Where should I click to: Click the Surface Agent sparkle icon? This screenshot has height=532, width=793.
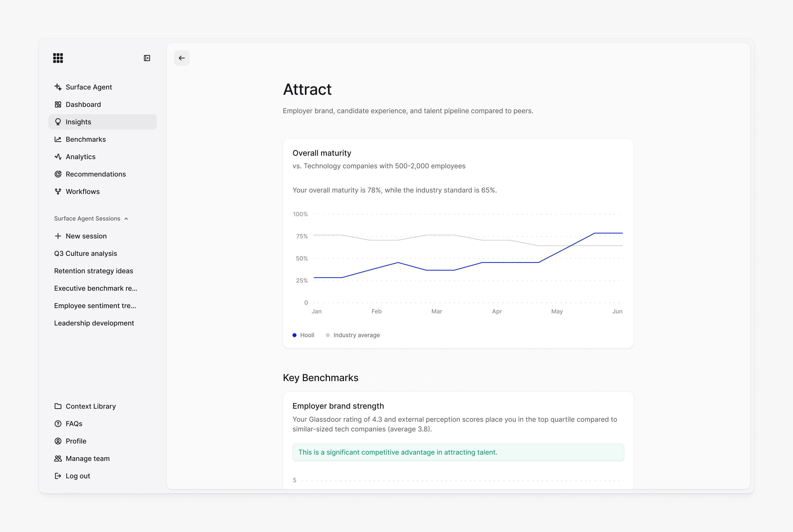pos(58,87)
